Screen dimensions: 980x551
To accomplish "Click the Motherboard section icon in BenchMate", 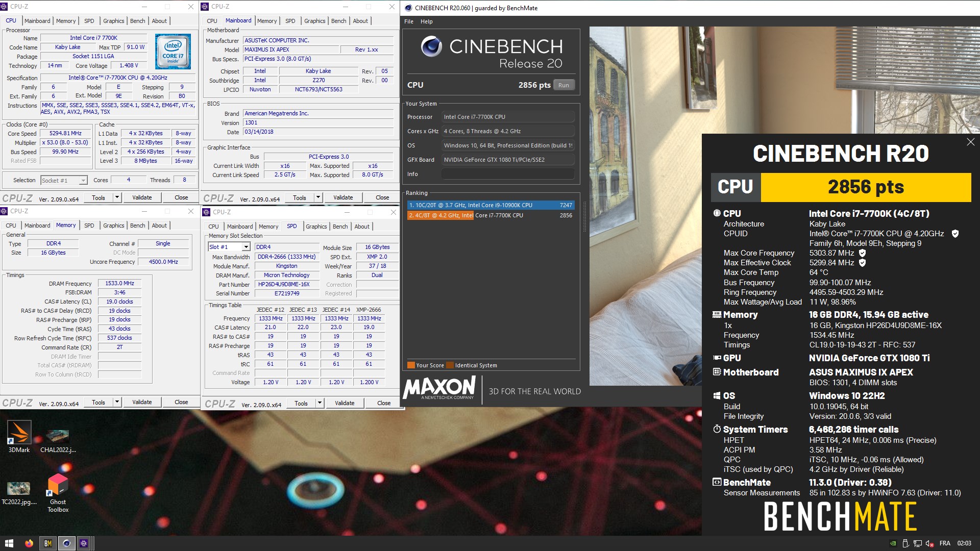I will pyautogui.click(x=717, y=372).
